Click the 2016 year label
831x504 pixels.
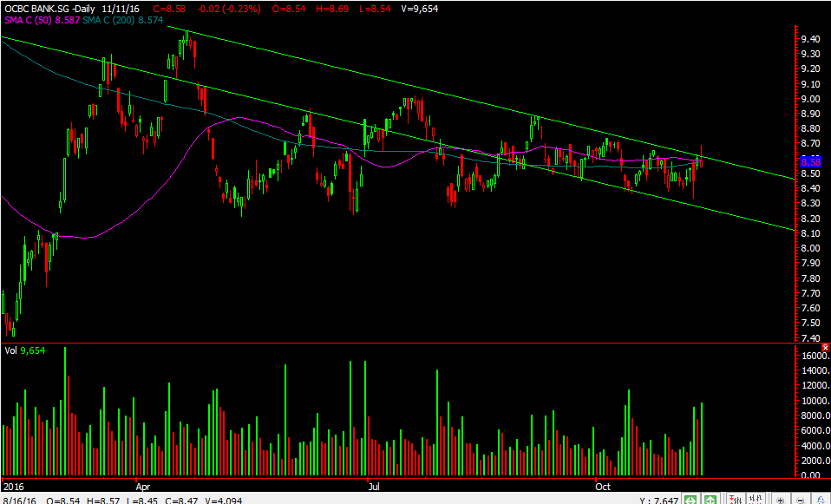point(13,486)
